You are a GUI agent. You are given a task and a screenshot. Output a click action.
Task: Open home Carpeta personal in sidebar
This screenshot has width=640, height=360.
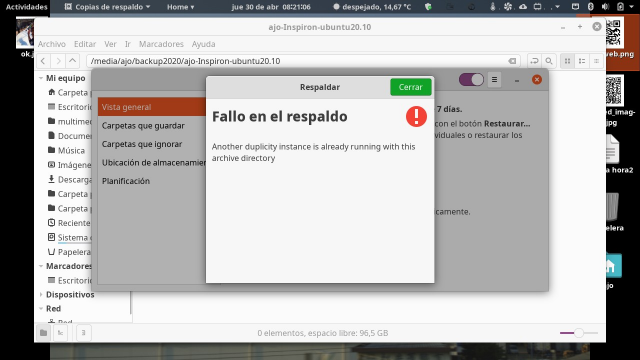click(x=69, y=93)
